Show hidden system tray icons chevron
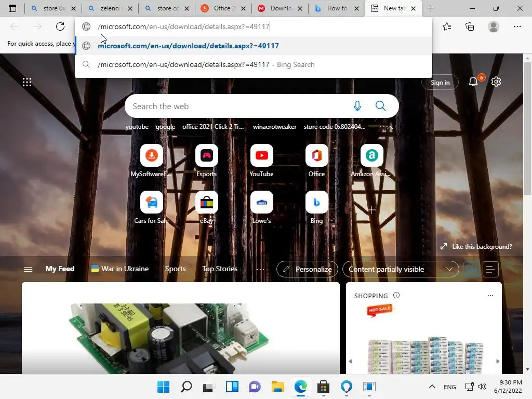This screenshot has width=532, height=399. tap(432, 387)
